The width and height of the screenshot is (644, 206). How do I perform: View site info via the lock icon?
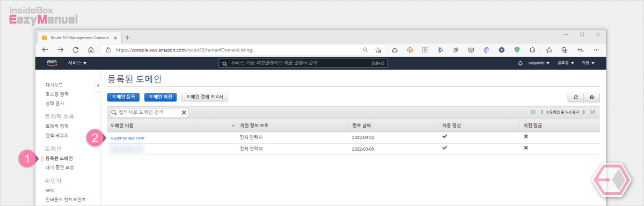[108, 49]
